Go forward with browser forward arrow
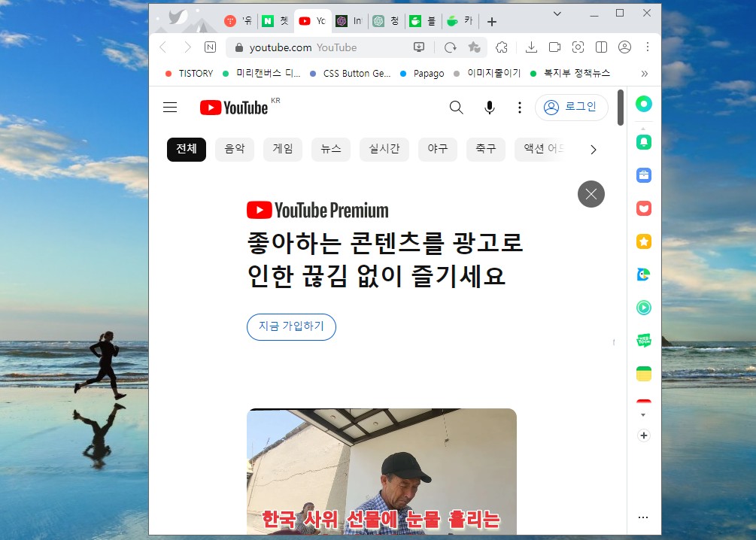 [187, 47]
